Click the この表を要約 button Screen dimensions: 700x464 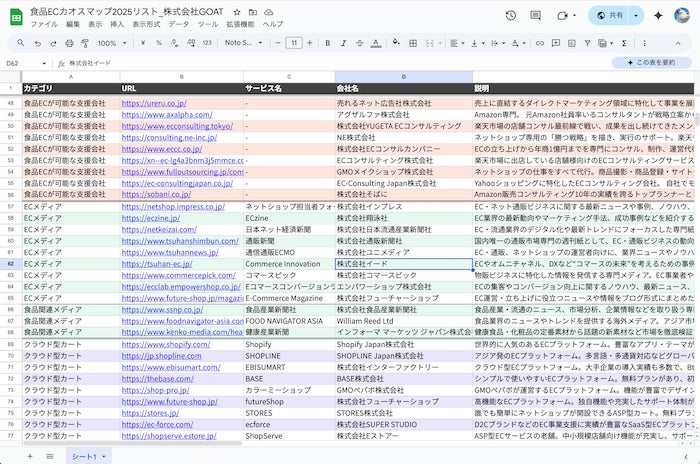[652, 63]
